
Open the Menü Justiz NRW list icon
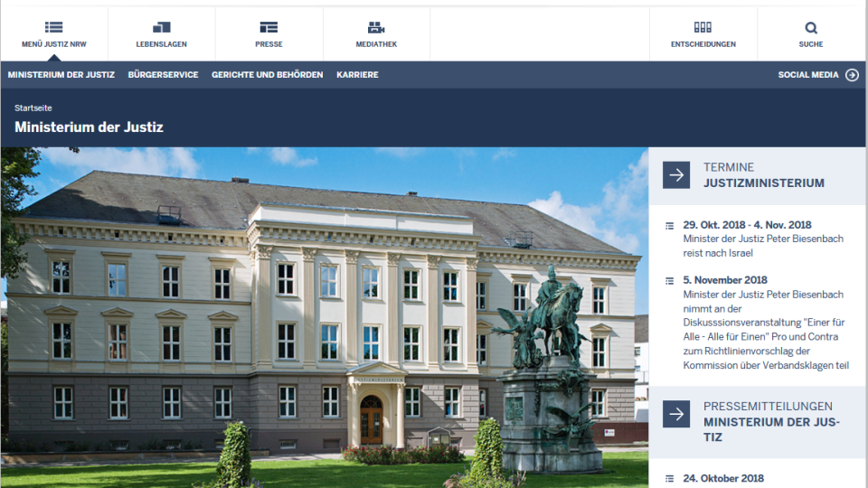point(53,27)
